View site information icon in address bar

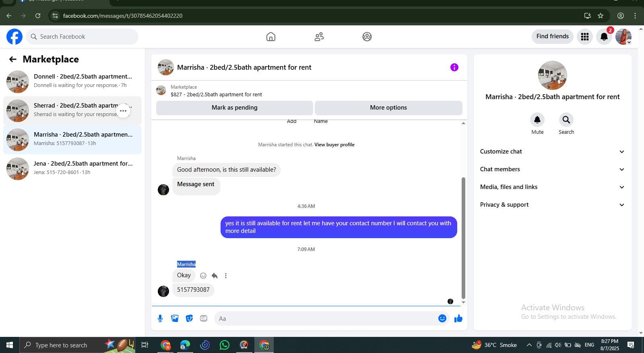[55, 16]
